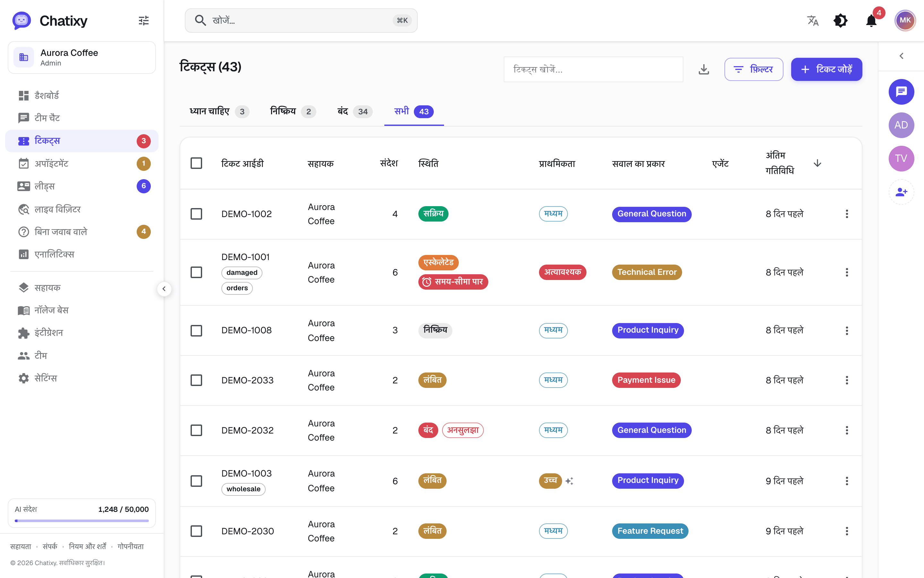Open the DEMO-2030 row actions menu

tap(846, 531)
